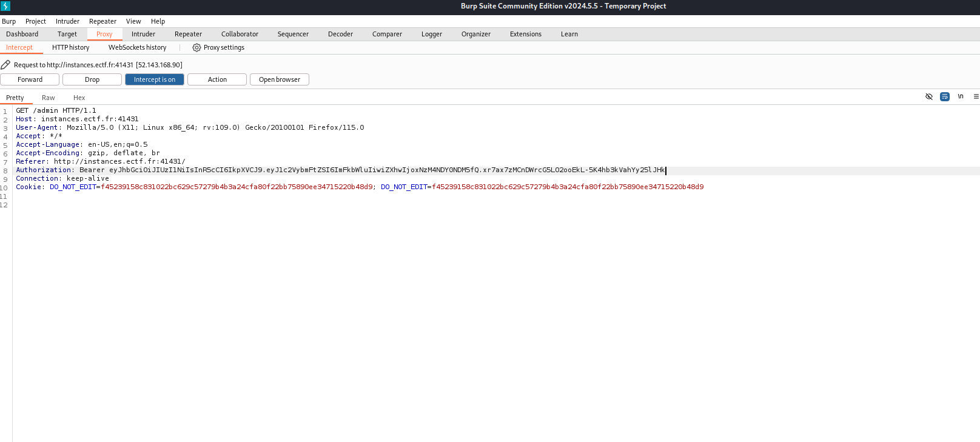Switch to Repeater tool tab
Image resolution: width=980 pixels, height=442 pixels.
189,34
